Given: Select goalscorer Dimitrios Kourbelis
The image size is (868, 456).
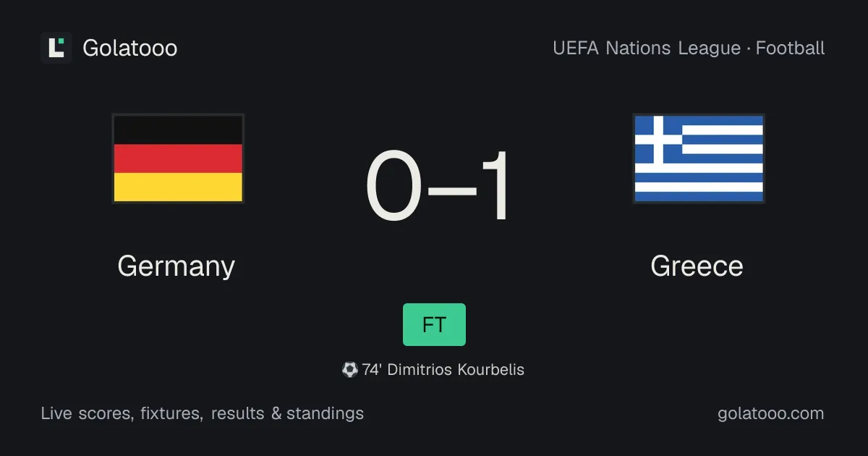Looking at the screenshot, I should tap(456, 370).
